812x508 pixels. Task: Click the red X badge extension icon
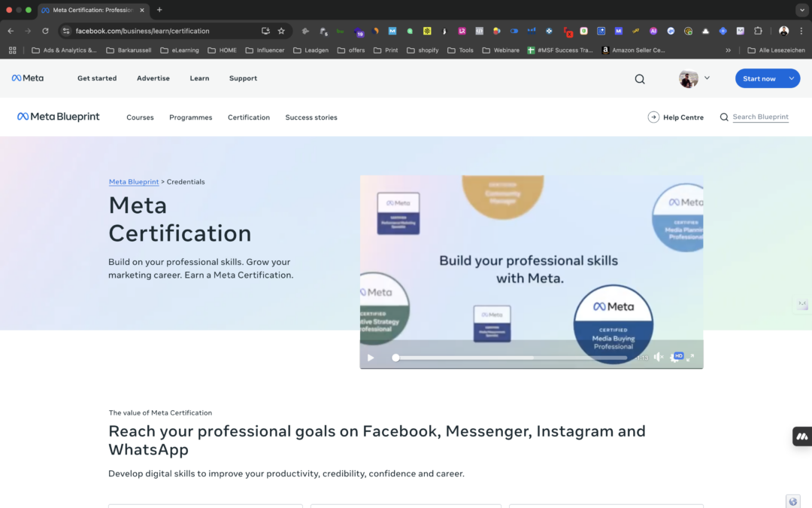(567, 32)
